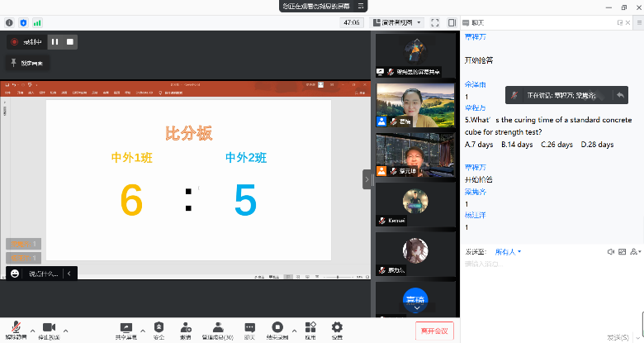Stop video with the camera button

click(x=48, y=330)
